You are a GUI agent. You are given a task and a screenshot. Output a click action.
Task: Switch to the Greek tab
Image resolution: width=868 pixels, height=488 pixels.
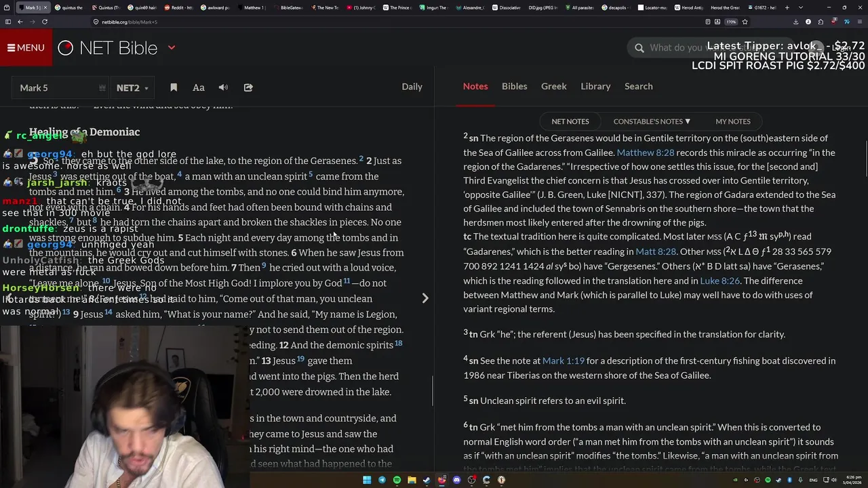tap(553, 86)
